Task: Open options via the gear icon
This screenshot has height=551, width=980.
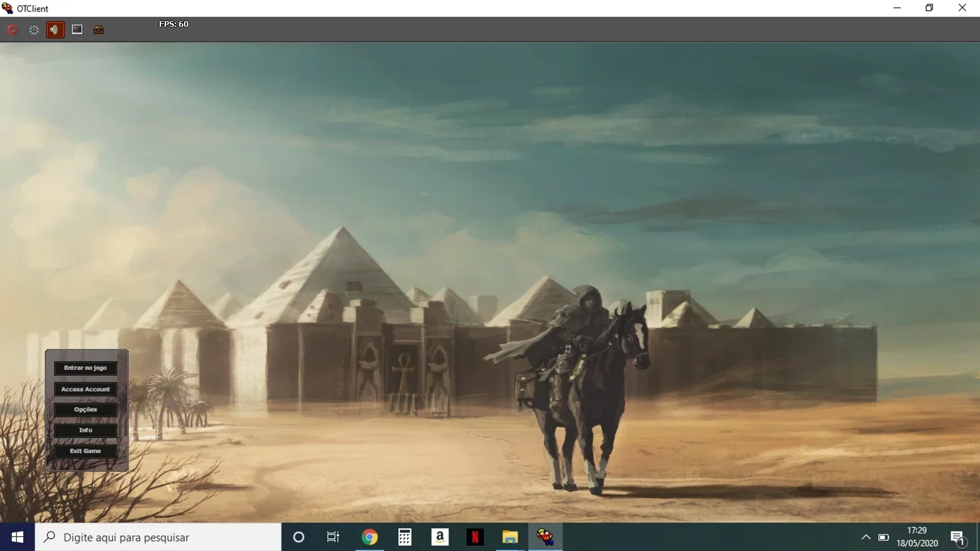Action: 34,30
